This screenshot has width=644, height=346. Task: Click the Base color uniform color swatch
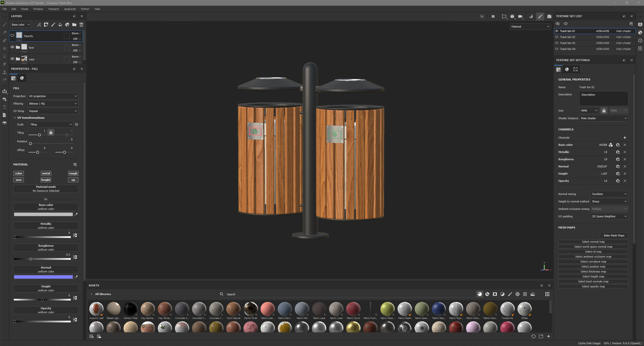43,214
